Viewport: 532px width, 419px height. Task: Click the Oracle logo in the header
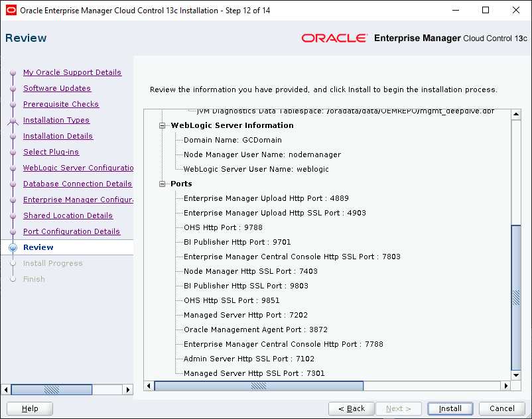pyautogui.click(x=334, y=38)
